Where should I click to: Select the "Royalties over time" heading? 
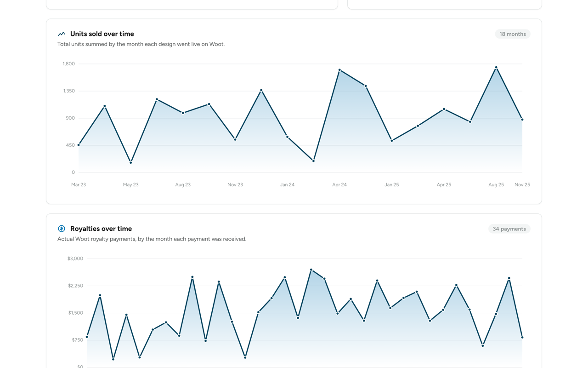101,229
